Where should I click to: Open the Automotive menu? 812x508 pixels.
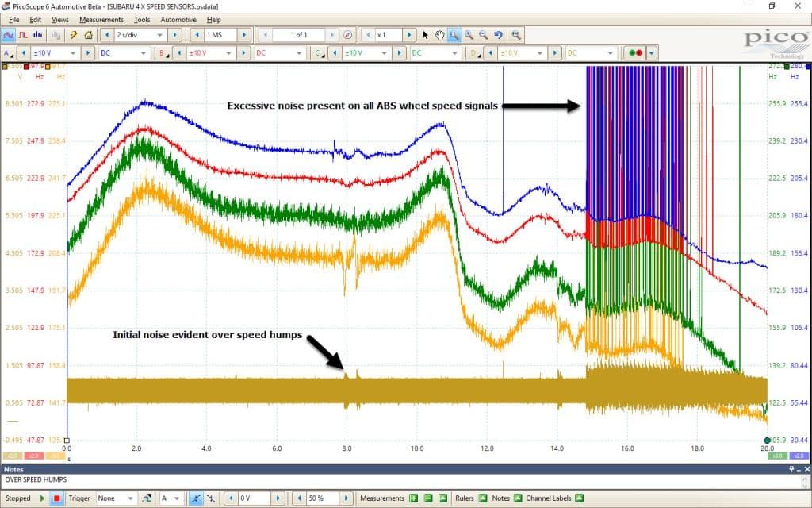178,20
